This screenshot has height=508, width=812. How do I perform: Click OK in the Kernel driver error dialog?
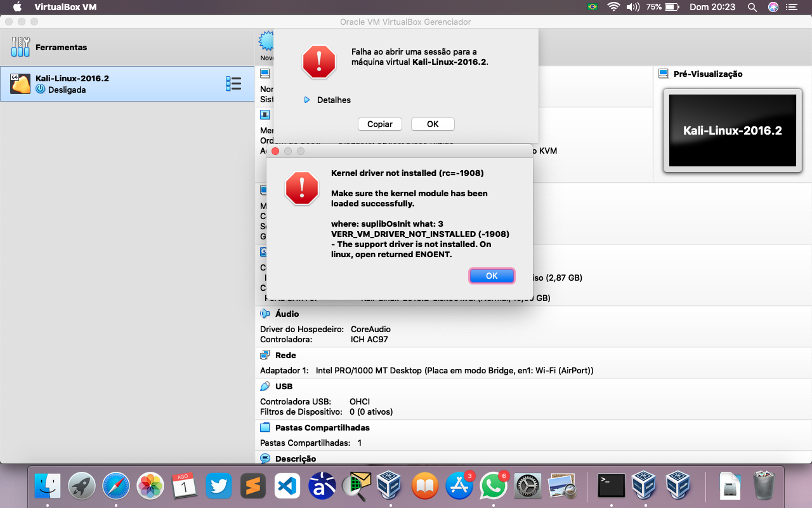tap(492, 276)
